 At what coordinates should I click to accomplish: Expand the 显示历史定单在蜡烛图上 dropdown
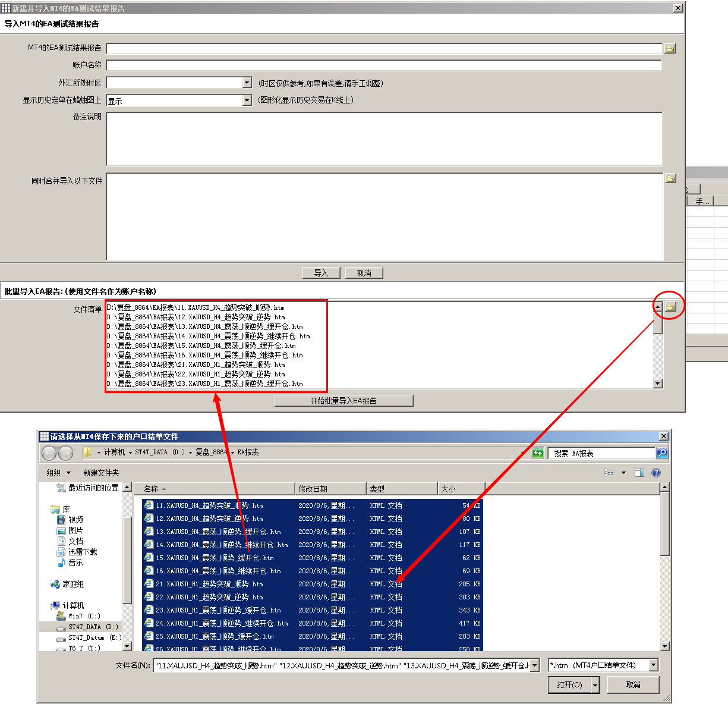247,100
